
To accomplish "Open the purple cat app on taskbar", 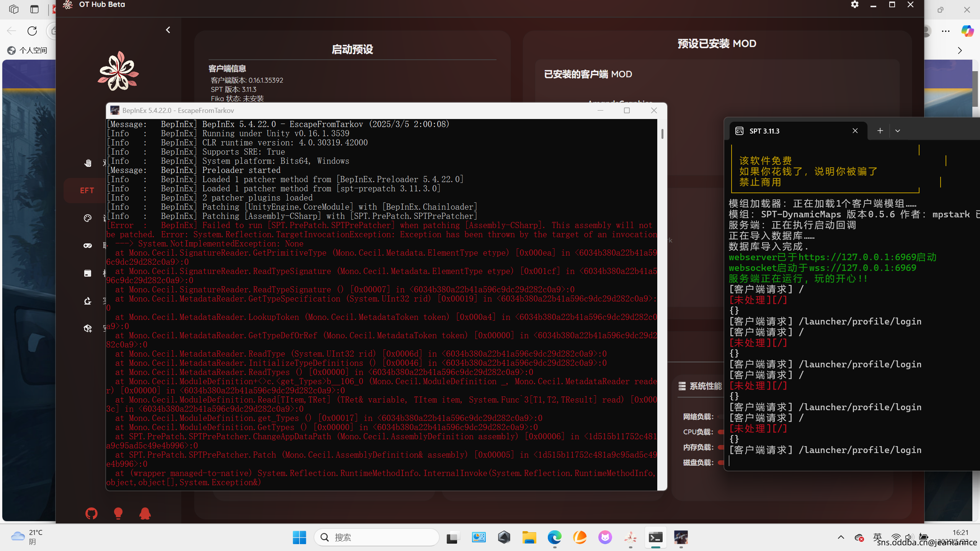I will tap(605, 538).
